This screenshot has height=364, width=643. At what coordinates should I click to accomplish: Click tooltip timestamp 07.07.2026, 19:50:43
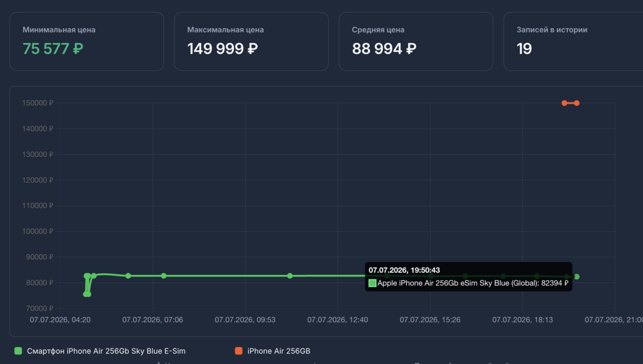pos(404,270)
